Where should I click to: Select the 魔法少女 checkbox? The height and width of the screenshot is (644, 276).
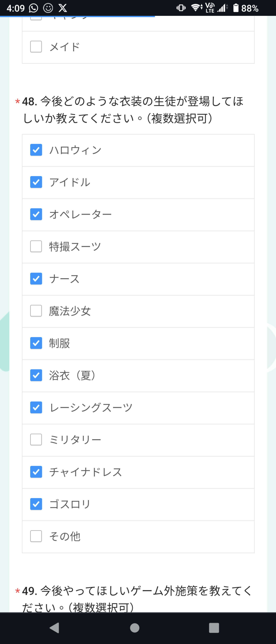(x=36, y=311)
